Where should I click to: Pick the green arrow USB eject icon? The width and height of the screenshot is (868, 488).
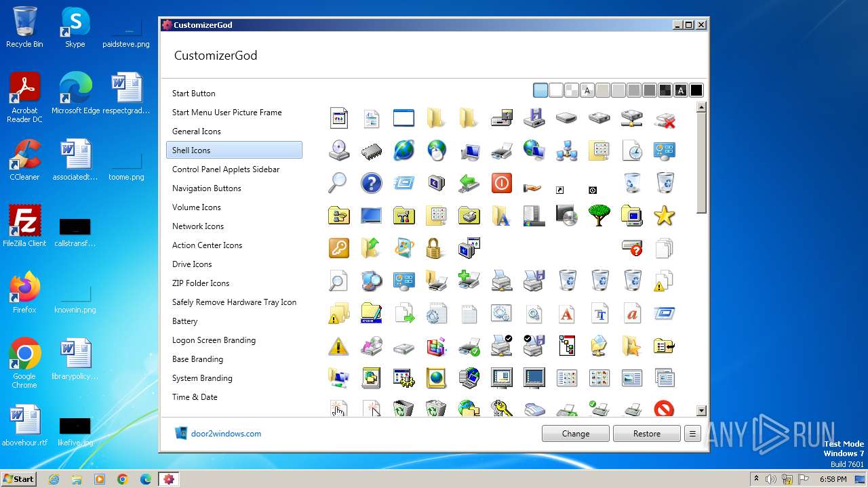(x=469, y=183)
